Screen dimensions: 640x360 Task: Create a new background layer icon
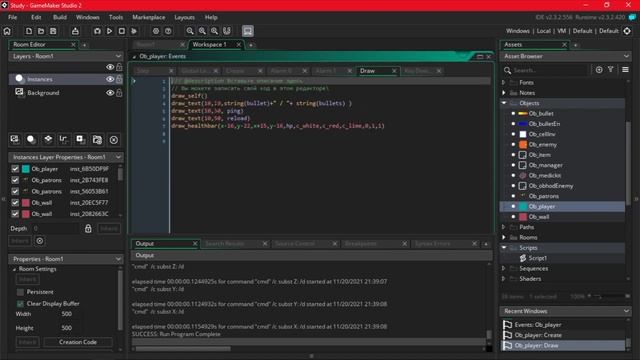15,140
